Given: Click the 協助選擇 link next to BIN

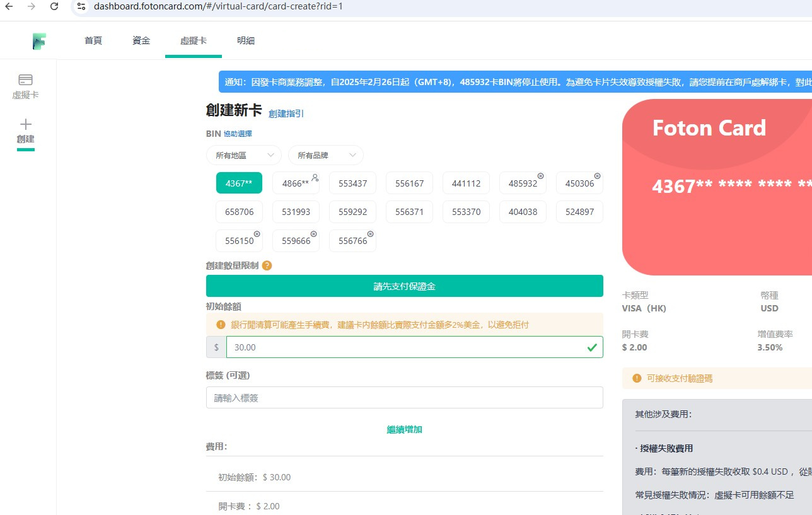Looking at the screenshot, I should (238, 134).
